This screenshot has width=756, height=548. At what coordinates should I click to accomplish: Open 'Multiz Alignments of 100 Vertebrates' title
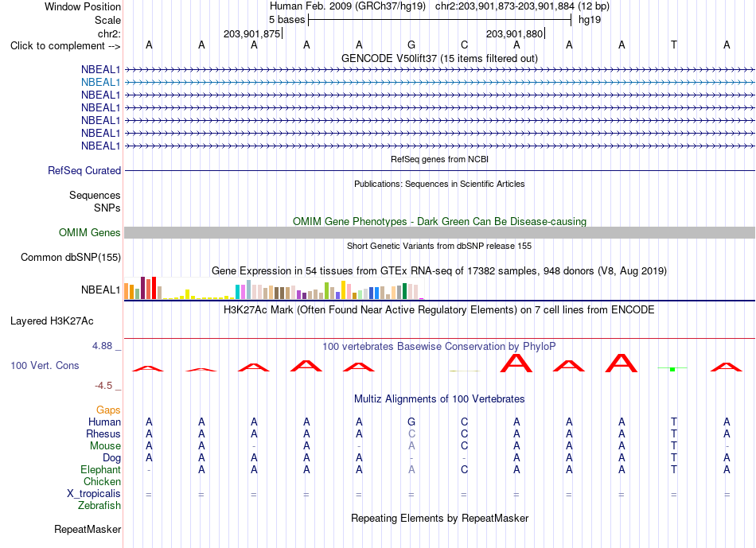(439, 399)
